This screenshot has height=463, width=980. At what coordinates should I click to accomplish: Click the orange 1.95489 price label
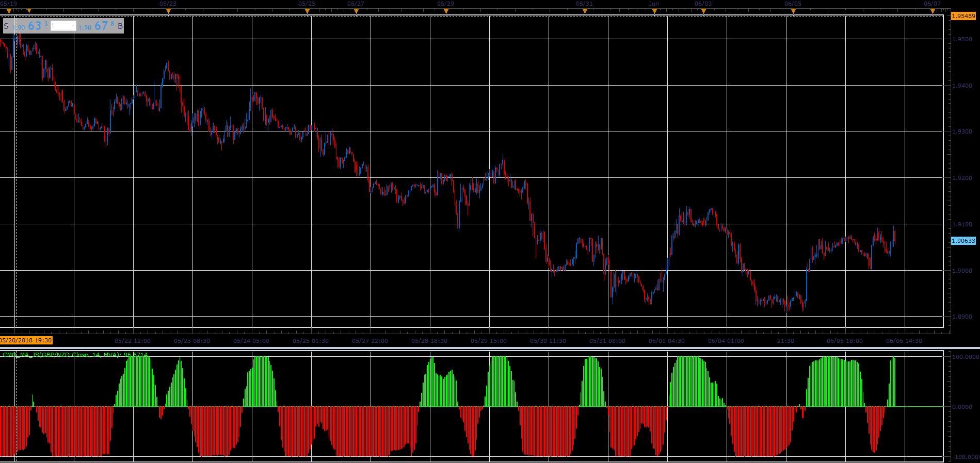(963, 16)
